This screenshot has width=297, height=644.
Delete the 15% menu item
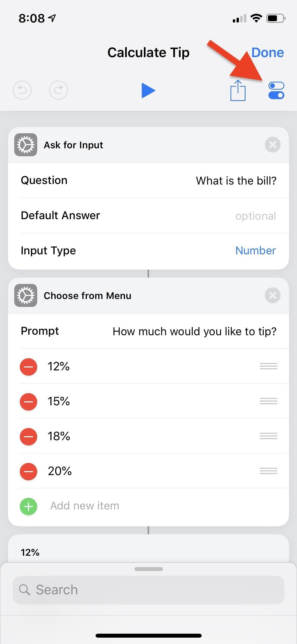(x=29, y=402)
